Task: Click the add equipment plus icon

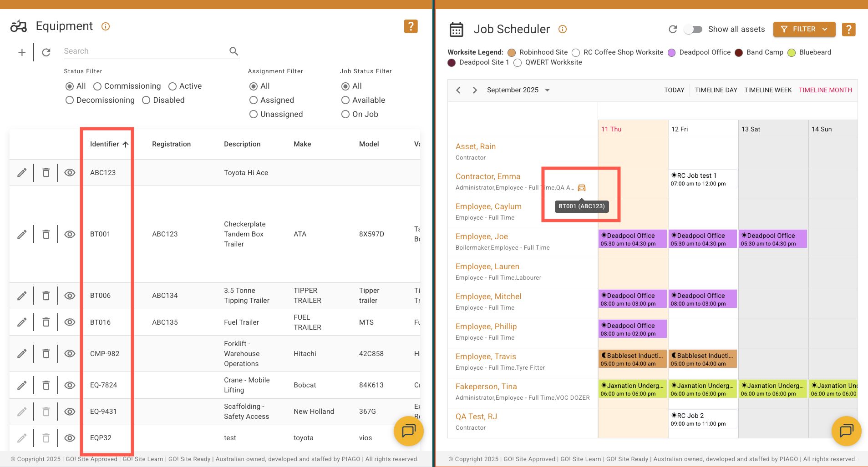Action: pos(22,52)
